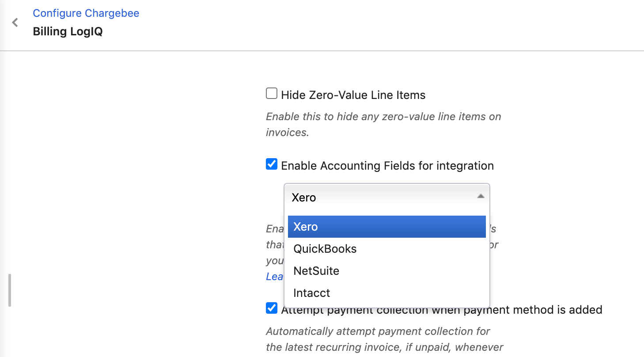The height and width of the screenshot is (357, 644).
Task: Click the 'payment method is added' label text
Action: click(x=543, y=310)
